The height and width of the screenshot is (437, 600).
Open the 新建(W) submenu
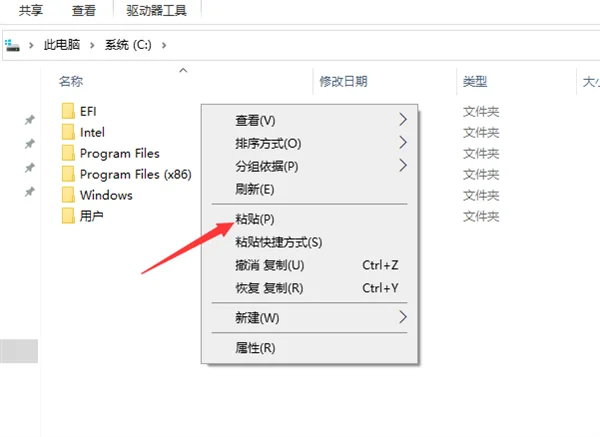coord(310,318)
